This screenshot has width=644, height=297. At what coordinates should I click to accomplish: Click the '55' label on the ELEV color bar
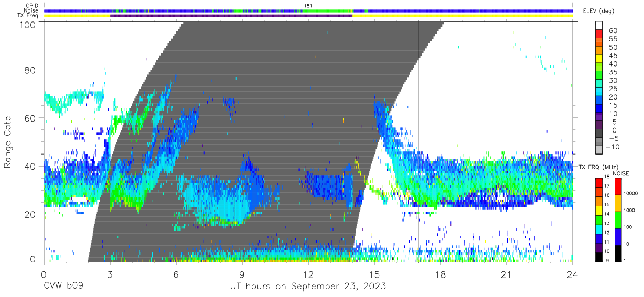pos(613,39)
